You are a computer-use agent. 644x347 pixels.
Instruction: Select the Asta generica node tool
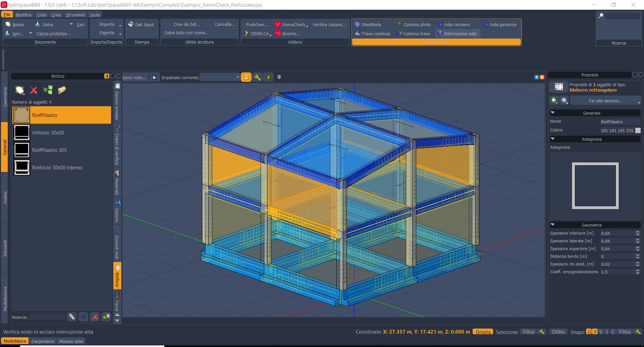click(x=499, y=24)
